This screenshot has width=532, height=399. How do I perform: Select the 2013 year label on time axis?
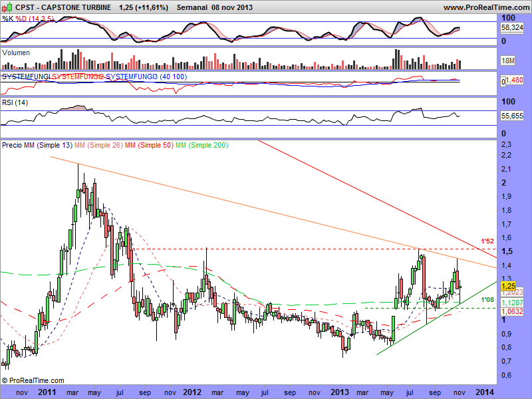(340, 392)
